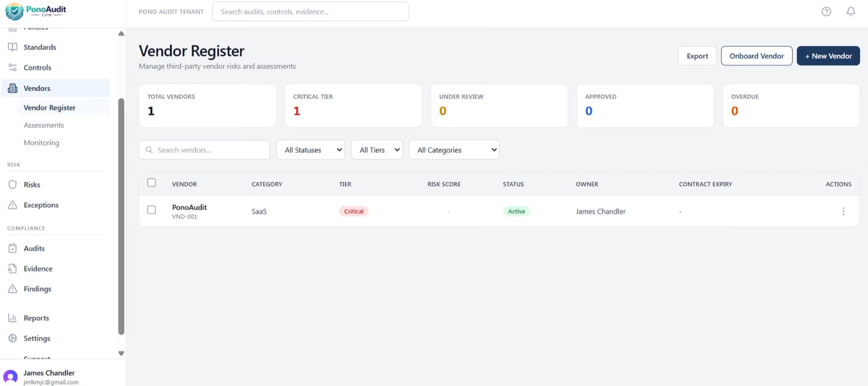Click James Chandler's avatar icon
Viewport: 868px width, 386px height.
[10, 377]
